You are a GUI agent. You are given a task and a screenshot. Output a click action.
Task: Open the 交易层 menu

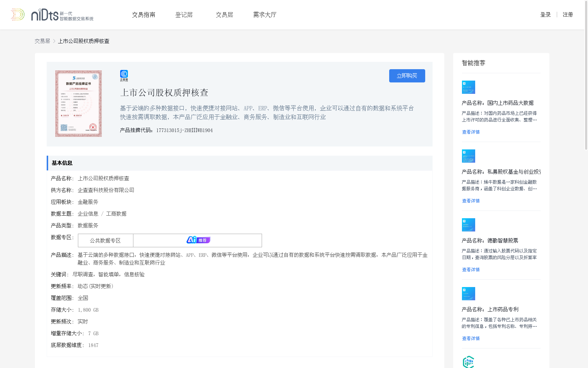coord(225,15)
